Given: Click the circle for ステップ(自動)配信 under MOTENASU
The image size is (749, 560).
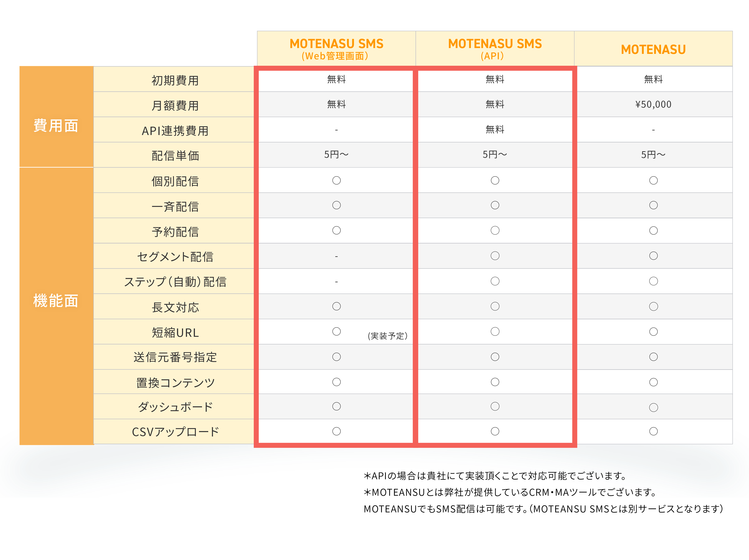Looking at the screenshot, I should click(x=653, y=281).
